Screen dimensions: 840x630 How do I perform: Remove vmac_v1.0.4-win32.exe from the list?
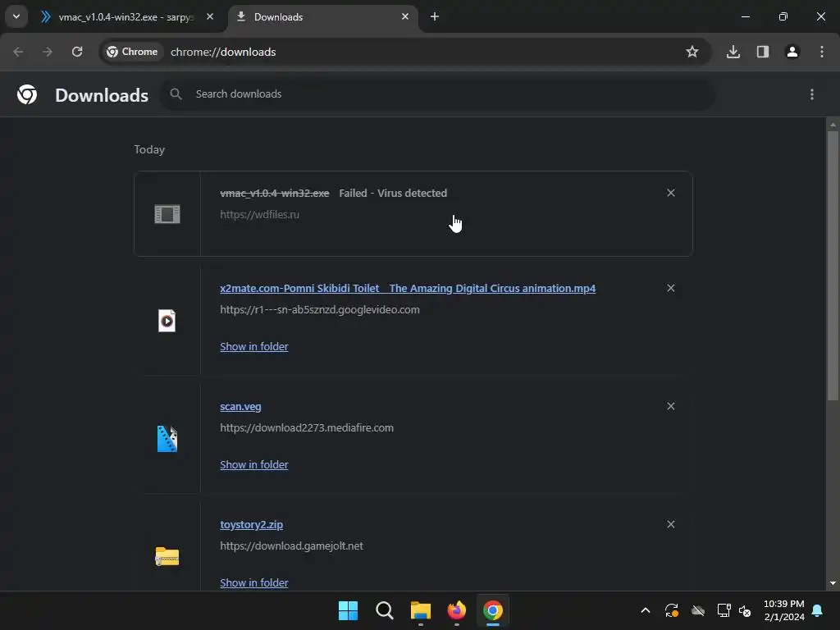click(671, 193)
